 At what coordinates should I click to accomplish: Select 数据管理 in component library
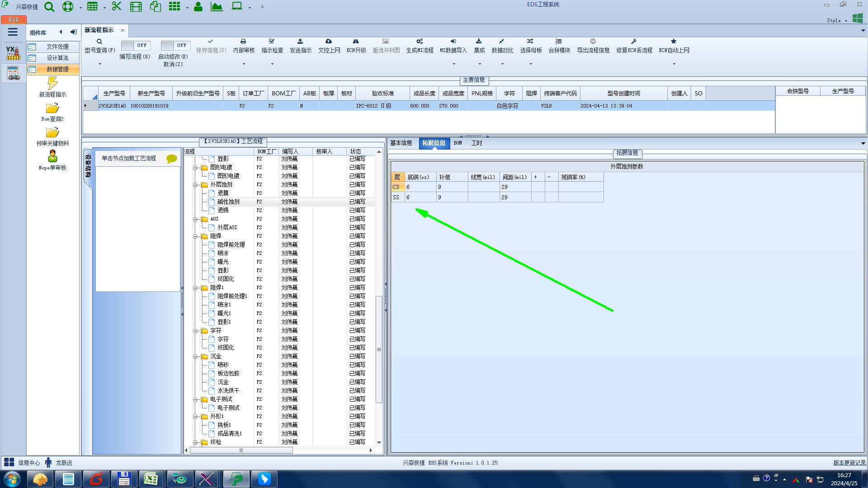pos(57,69)
